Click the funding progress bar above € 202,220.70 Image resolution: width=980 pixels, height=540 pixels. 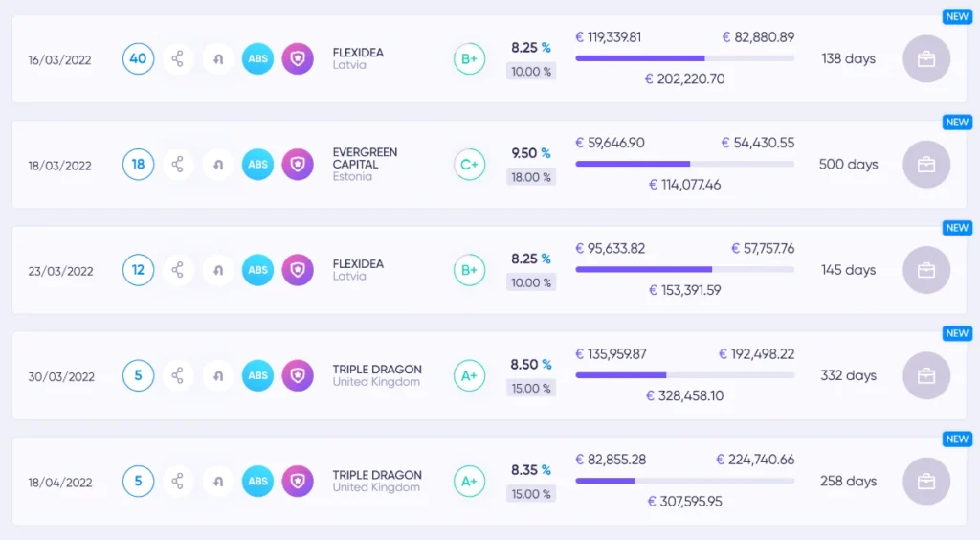point(685,58)
